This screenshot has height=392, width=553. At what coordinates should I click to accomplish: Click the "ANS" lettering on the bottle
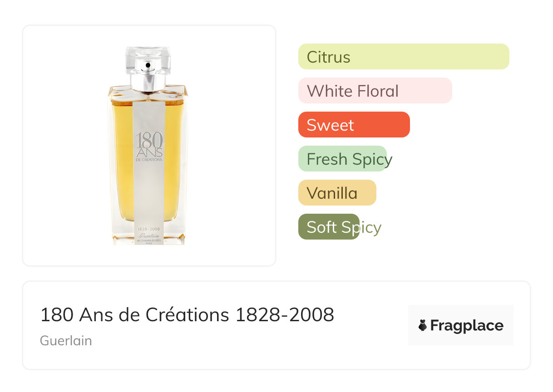pos(149,152)
